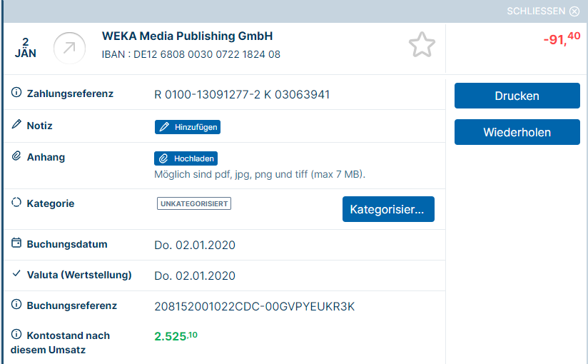Click info icon next to Kontostand nach diesem Umsatz
This screenshot has width=588, height=364.
pos(16,333)
